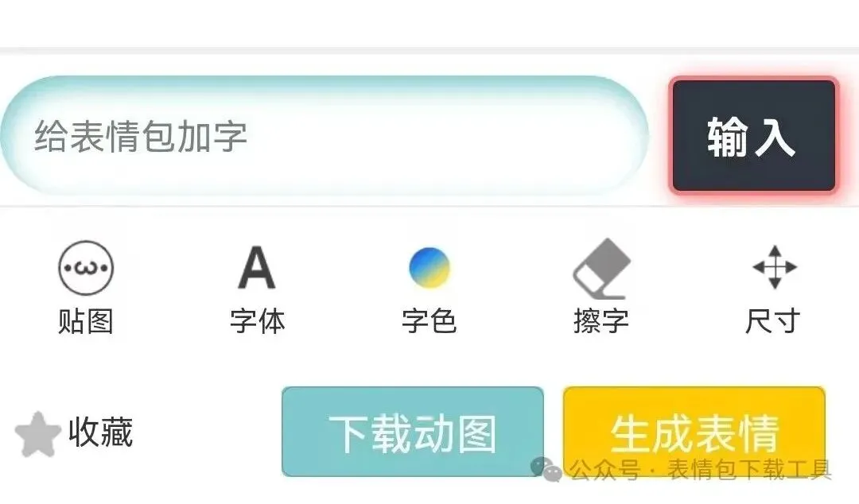The width and height of the screenshot is (859, 504).
Task: Pick the blue-yellow gradient text color circle
Action: 429,268
